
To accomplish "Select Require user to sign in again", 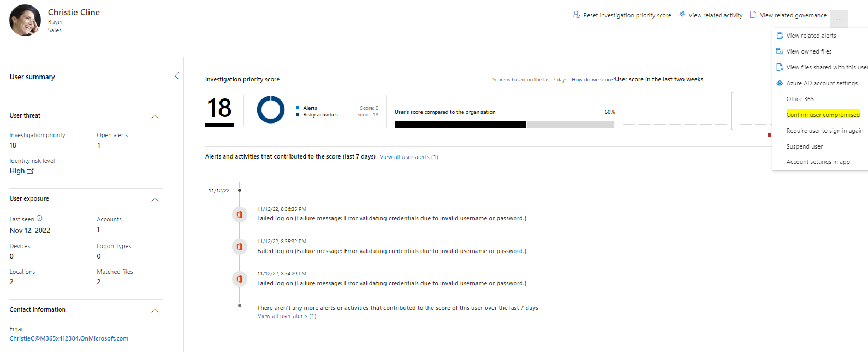I will coord(824,131).
